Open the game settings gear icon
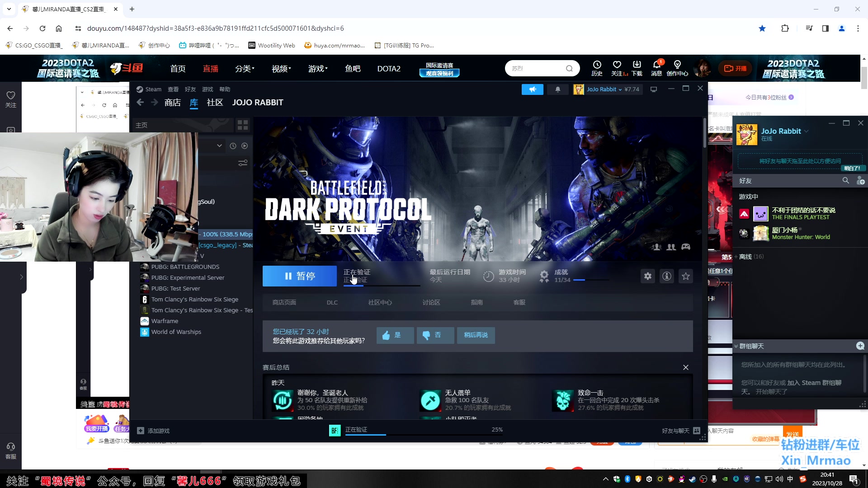 [x=648, y=276]
